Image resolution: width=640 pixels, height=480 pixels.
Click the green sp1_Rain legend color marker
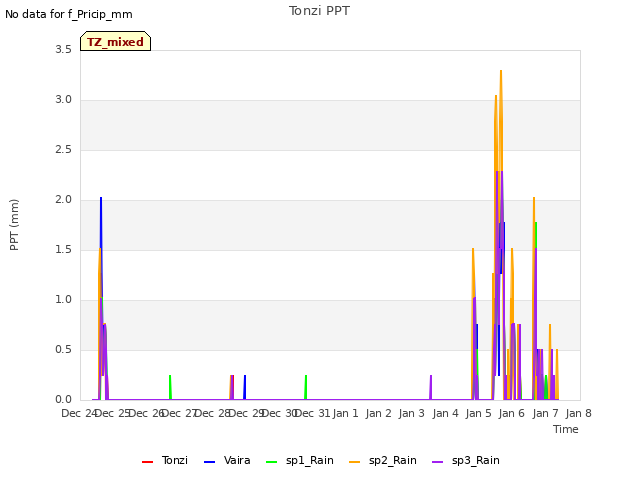coord(271,462)
